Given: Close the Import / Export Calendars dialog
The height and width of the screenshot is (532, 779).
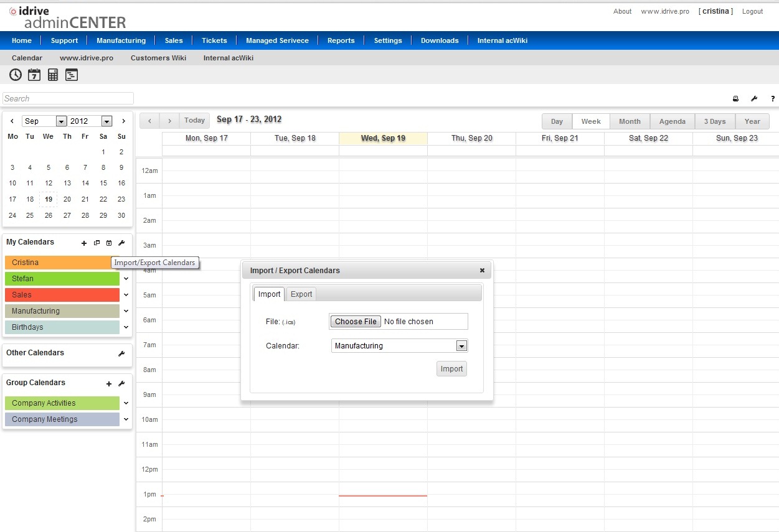Looking at the screenshot, I should click(482, 270).
